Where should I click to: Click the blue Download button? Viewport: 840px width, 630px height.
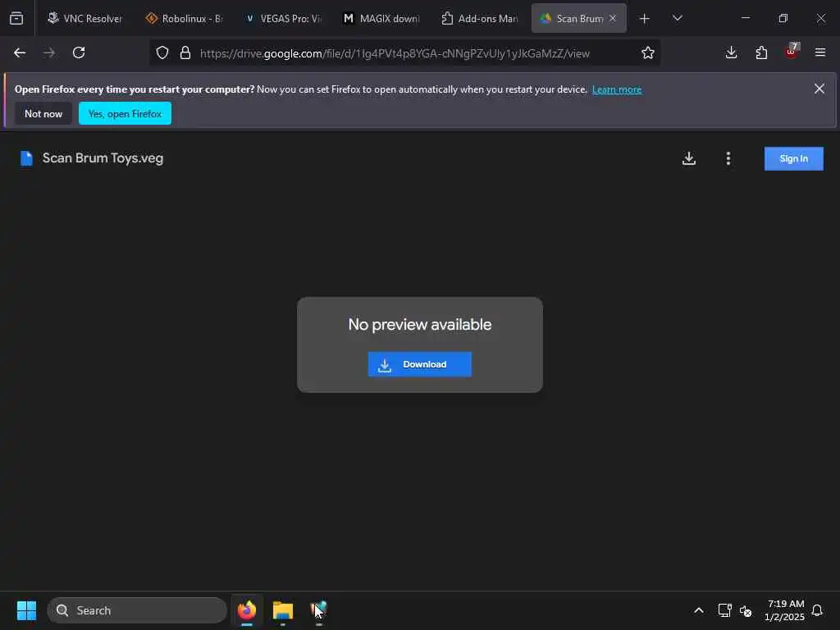pos(419,364)
